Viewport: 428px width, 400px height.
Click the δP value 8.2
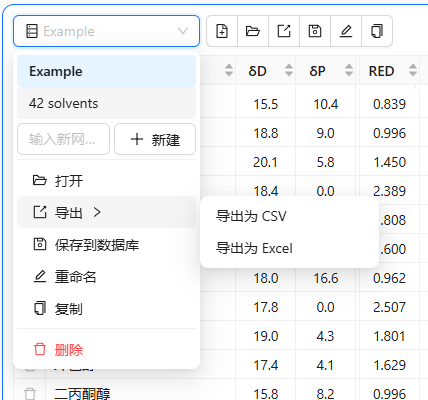click(x=326, y=394)
